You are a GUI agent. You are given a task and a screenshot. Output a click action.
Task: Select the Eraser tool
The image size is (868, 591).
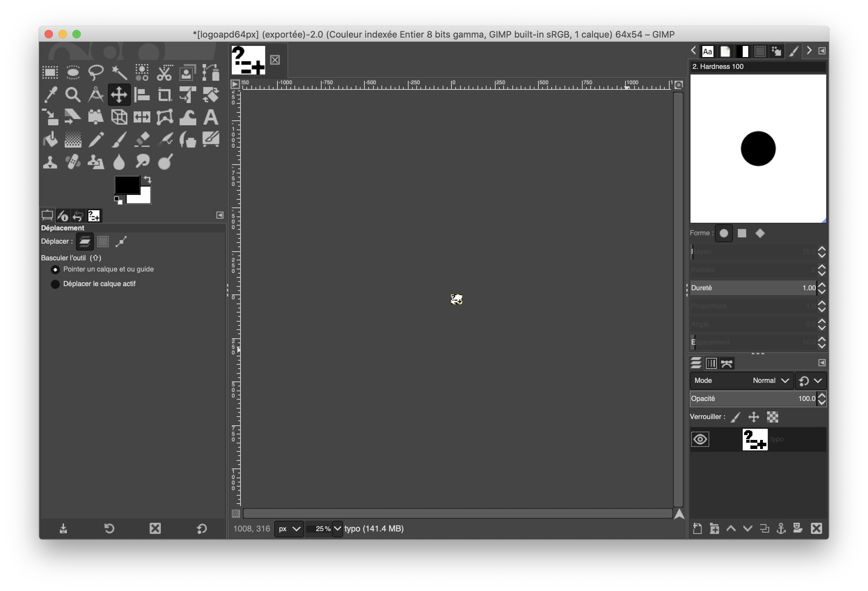[142, 140]
